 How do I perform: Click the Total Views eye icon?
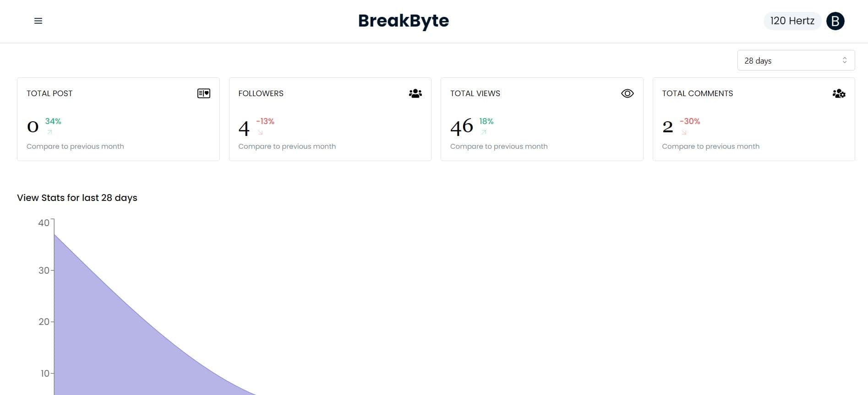point(628,93)
